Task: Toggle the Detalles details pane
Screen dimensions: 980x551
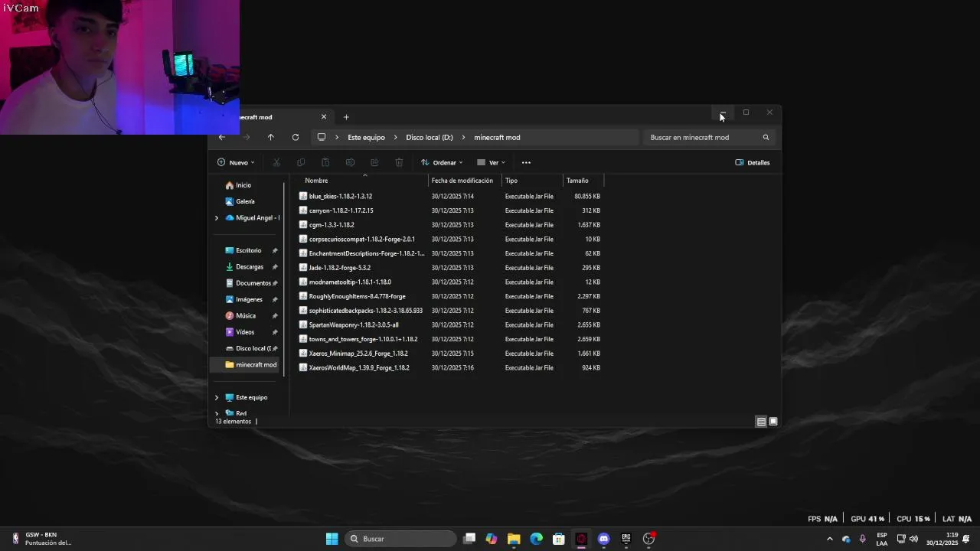Action: pyautogui.click(x=753, y=162)
